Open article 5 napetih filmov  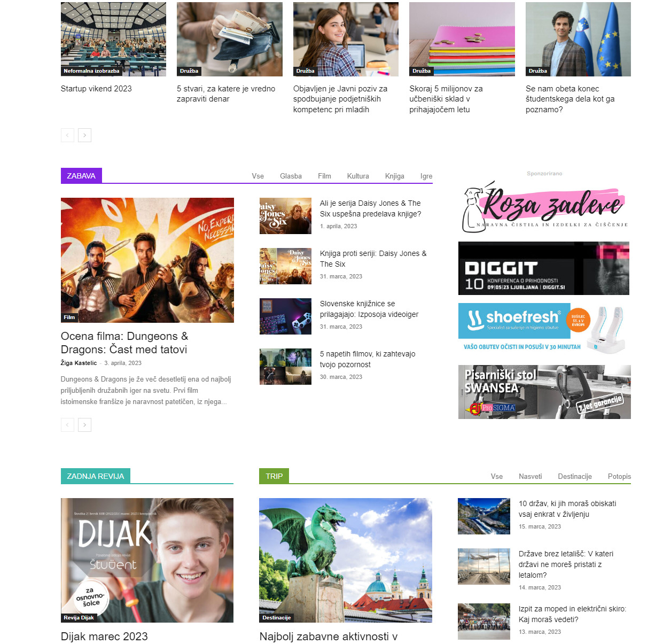[x=368, y=359]
